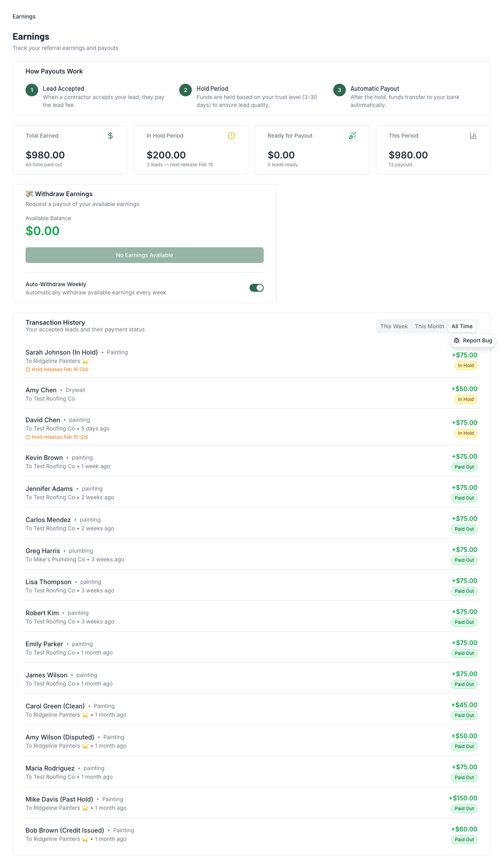
Task: Open the Bob Brown (Credit Issued) transaction
Action: click(x=251, y=834)
